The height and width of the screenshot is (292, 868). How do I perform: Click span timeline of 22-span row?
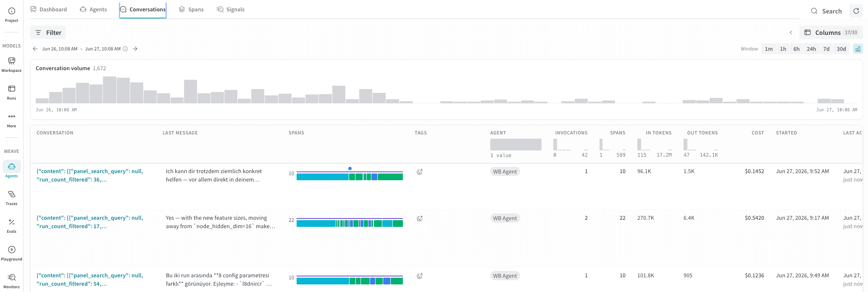[x=350, y=223]
